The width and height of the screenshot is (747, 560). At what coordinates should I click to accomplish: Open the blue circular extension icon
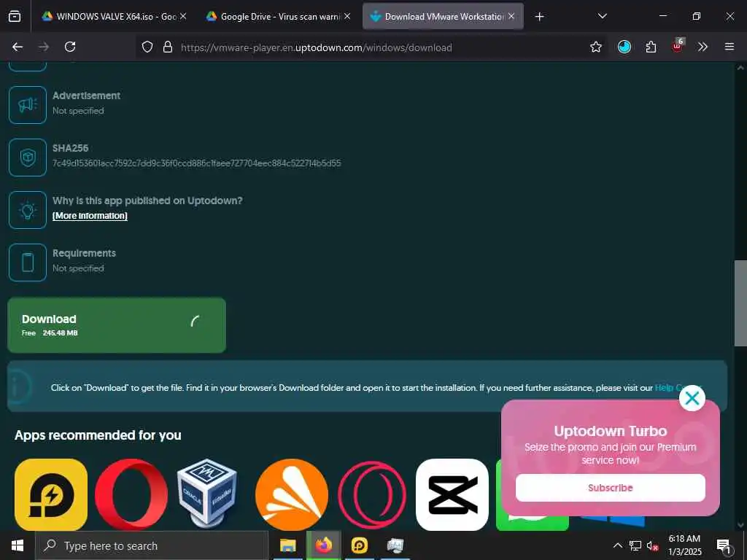624,47
